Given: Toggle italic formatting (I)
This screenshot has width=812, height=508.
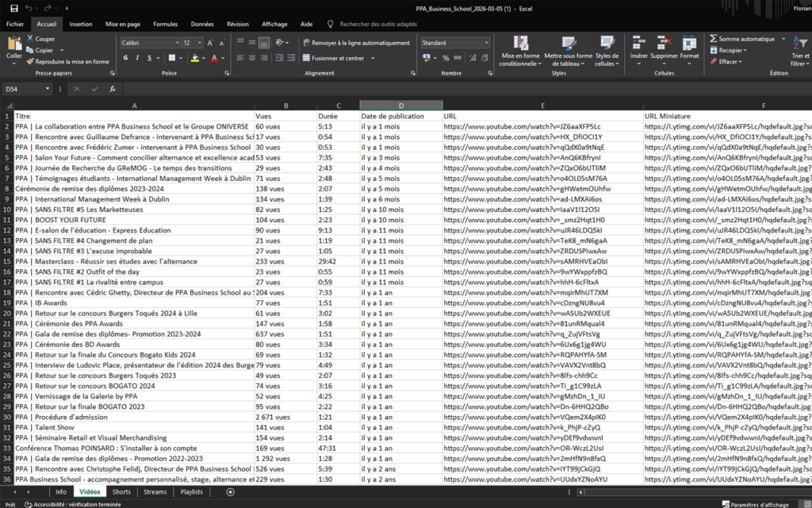Looking at the screenshot, I should click(x=137, y=58).
